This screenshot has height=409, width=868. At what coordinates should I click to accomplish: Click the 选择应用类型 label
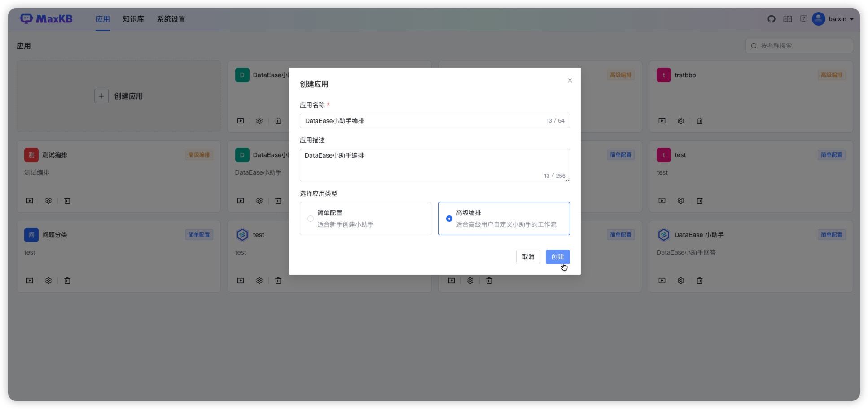(319, 194)
